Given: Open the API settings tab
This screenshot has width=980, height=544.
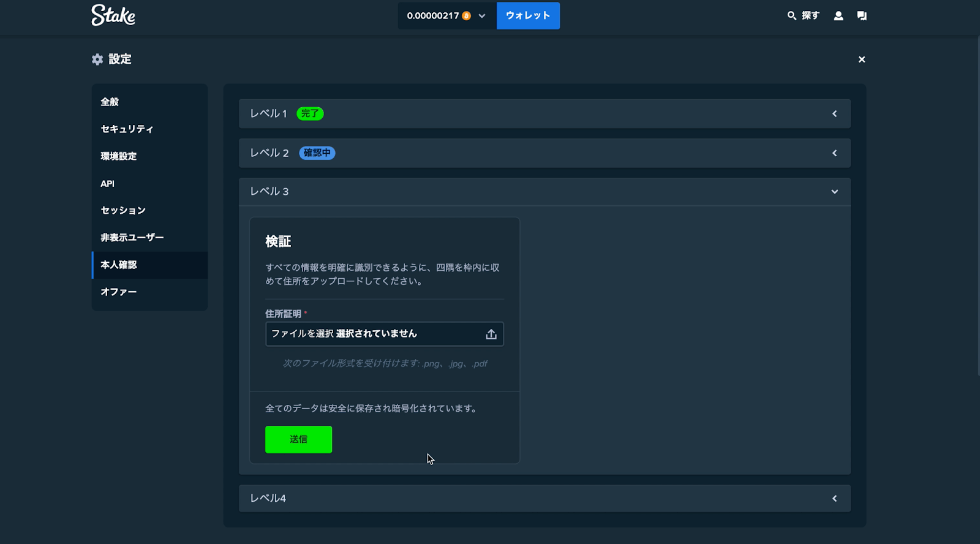Looking at the screenshot, I should [x=149, y=183].
